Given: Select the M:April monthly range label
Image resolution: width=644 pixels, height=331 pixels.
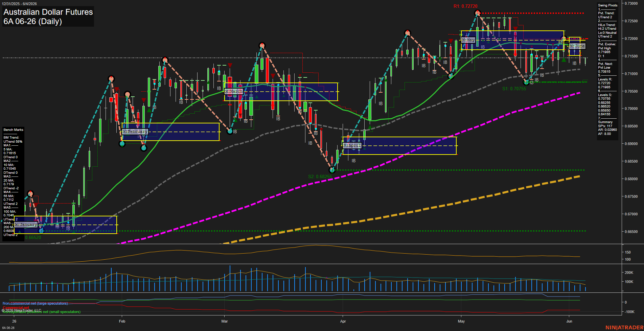Looking at the screenshot, I should (352, 145).
